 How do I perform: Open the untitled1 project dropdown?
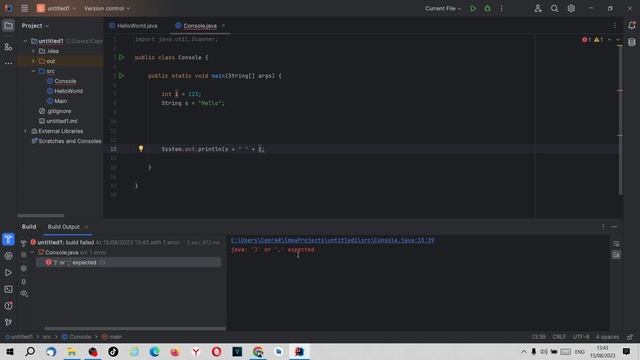[56, 8]
